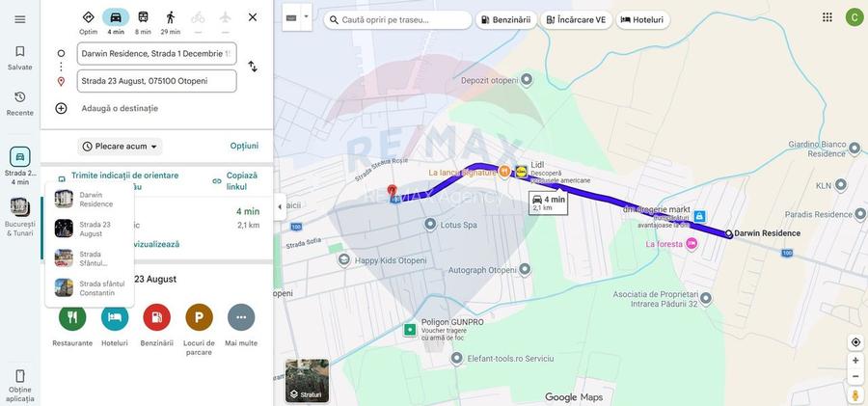Collapse the side panel arrow
The height and width of the screenshot is (406, 868).
coord(280,206)
